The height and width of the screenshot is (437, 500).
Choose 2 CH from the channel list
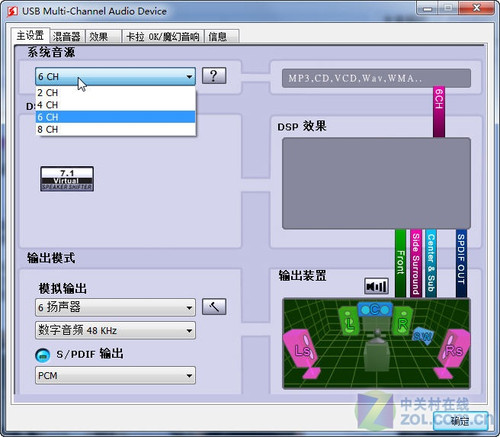tap(115, 92)
